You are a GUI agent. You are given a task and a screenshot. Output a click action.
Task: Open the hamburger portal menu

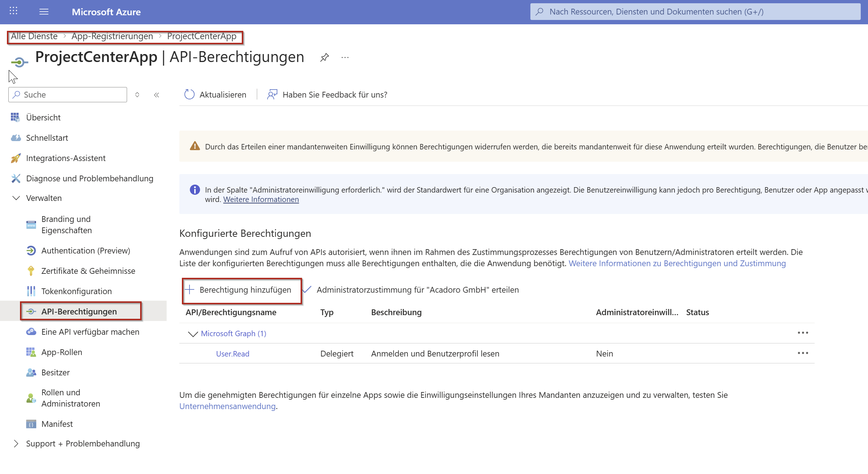click(x=44, y=12)
